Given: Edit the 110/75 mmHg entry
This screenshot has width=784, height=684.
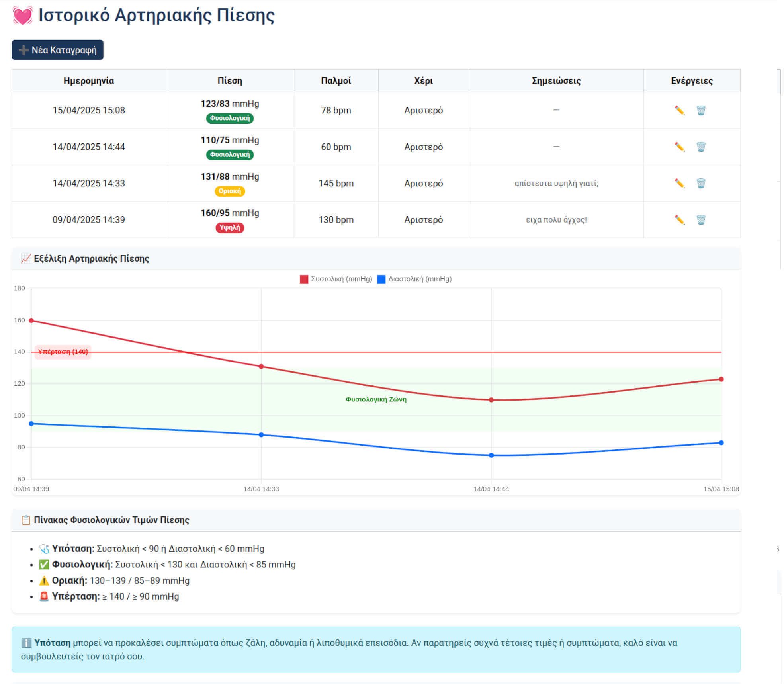Looking at the screenshot, I should 679,147.
